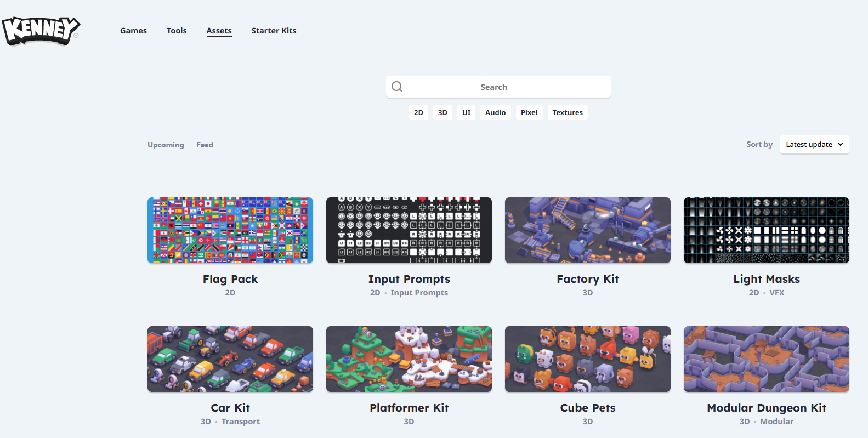Open the Platformer Kit thumbnail
Screen dimensions: 868x438
(x=409, y=359)
